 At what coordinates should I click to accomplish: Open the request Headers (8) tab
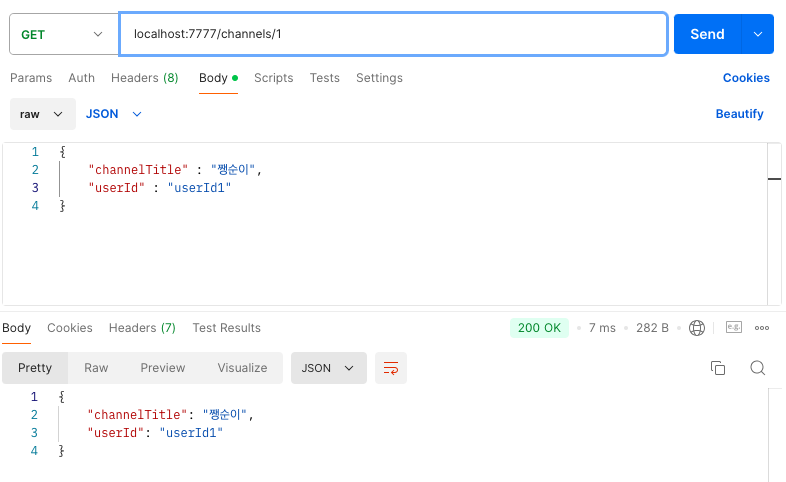pyautogui.click(x=144, y=78)
